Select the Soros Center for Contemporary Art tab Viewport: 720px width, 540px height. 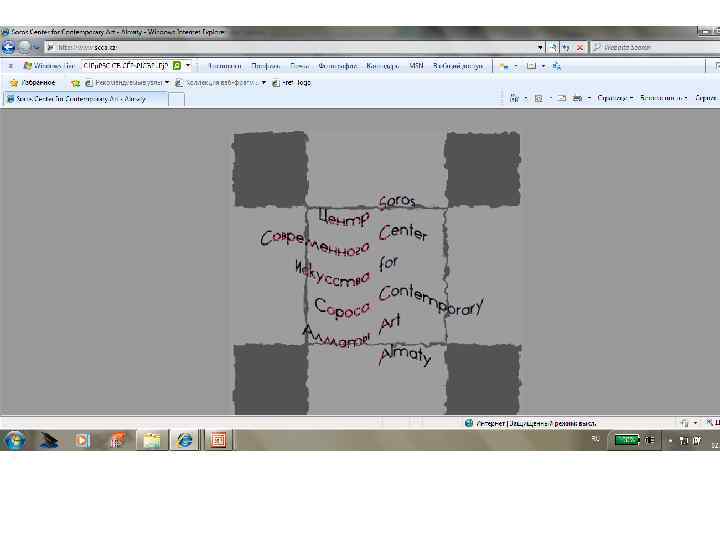pos(85,99)
